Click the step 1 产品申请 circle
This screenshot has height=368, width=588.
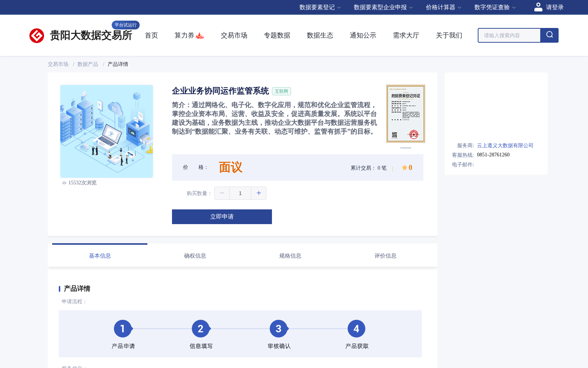[123, 329]
